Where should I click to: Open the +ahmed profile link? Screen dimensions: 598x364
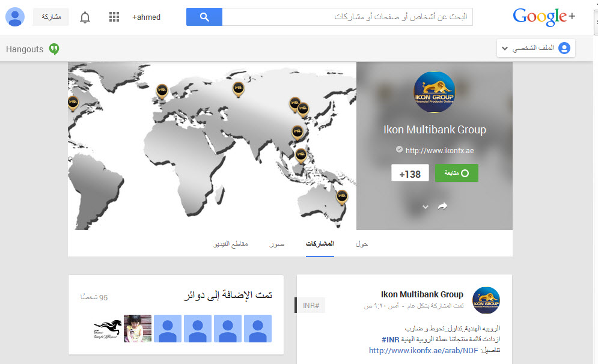[147, 17]
